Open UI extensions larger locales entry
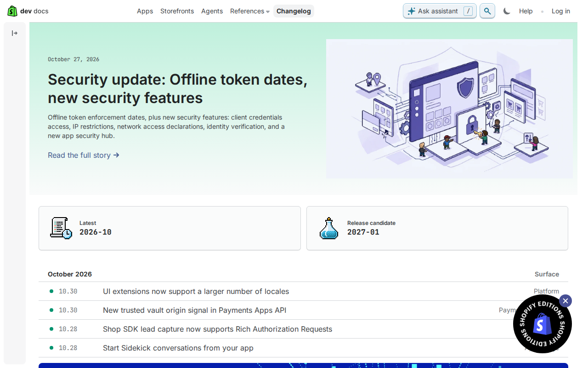 [196, 291]
